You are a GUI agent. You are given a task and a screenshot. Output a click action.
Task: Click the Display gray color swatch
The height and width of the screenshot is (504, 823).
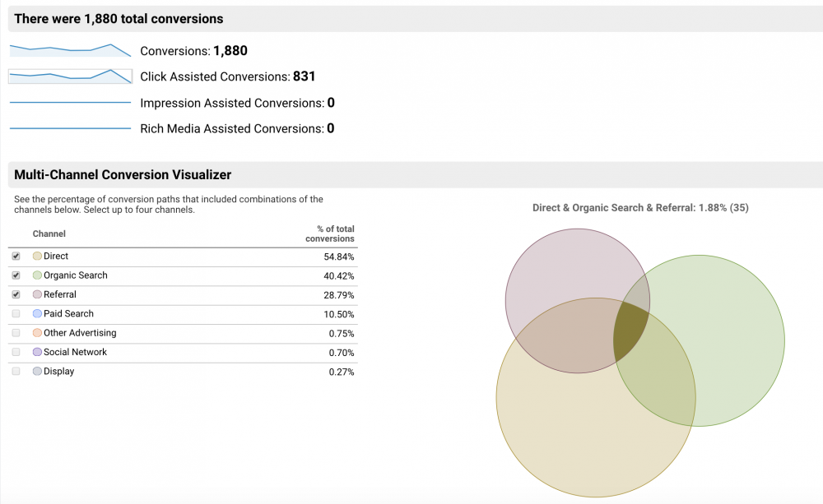[x=37, y=372]
